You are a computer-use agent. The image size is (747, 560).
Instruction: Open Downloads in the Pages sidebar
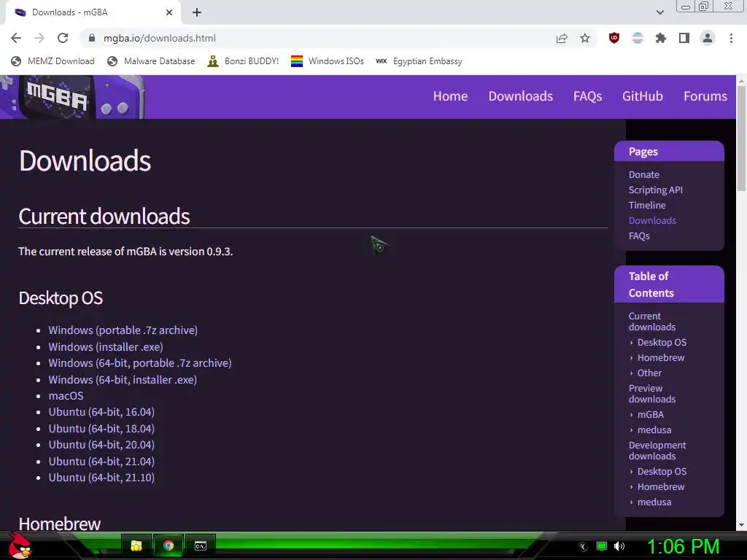tap(652, 220)
